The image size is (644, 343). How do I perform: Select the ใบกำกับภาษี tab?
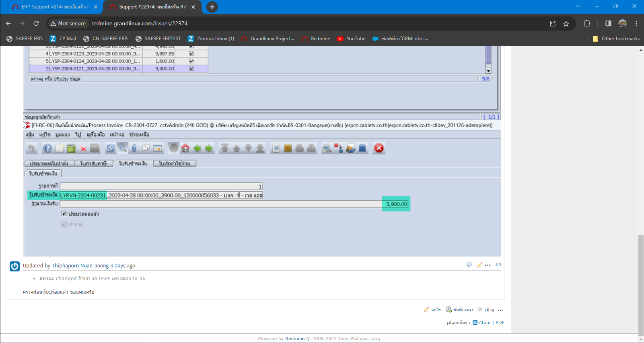[93, 164]
